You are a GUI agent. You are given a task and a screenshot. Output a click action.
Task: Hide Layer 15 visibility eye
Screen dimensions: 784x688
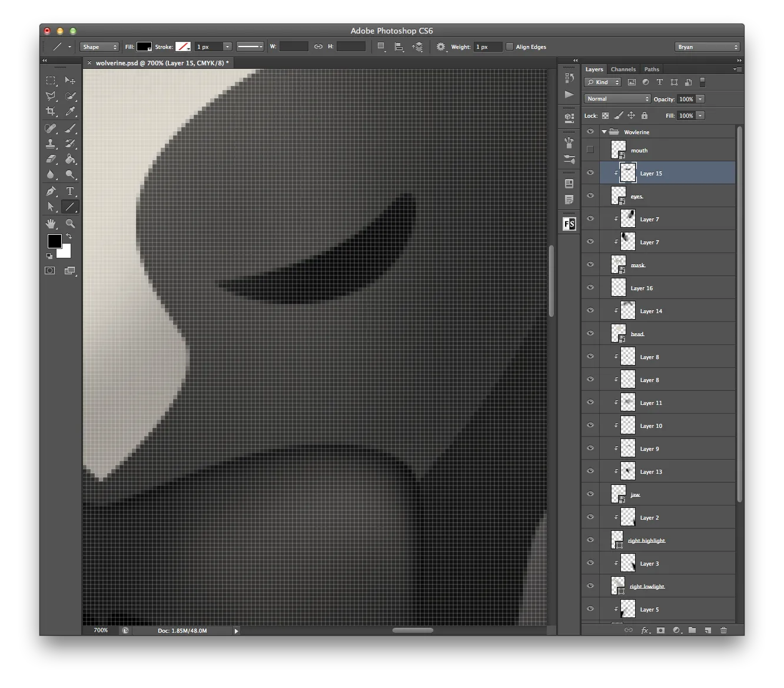[590, 173]
